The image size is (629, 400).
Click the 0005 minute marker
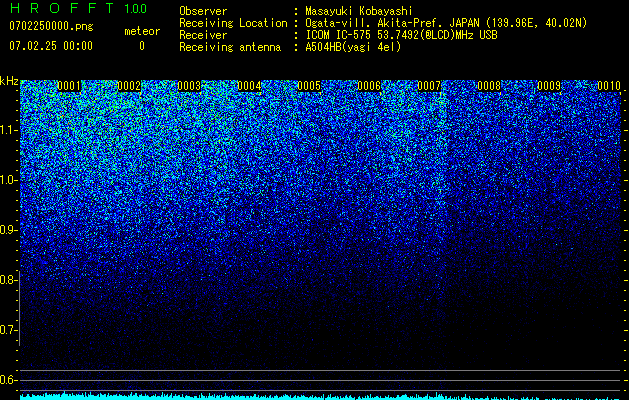point(309,86)
